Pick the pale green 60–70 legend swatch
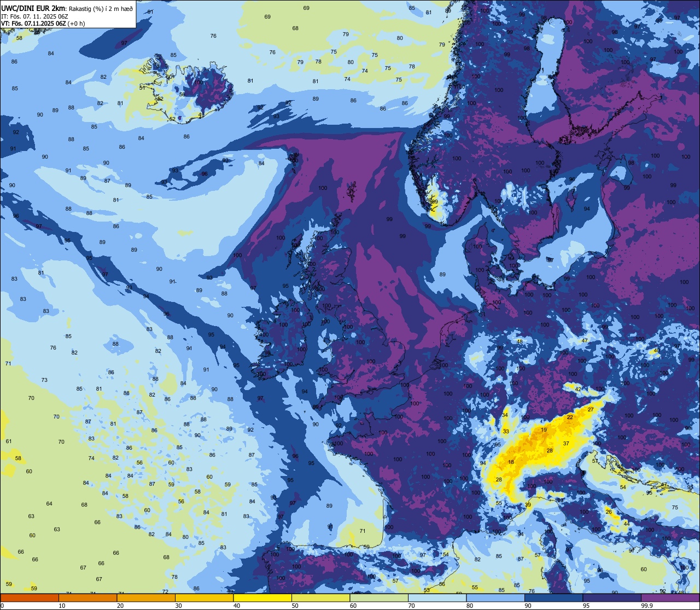 pyautogui.click(x=379, y=598)
